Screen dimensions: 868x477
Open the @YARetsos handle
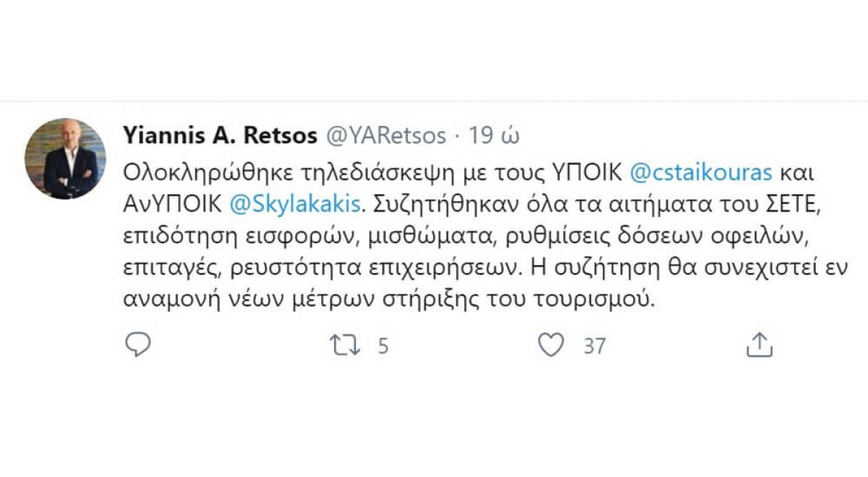tap(387, 135)
